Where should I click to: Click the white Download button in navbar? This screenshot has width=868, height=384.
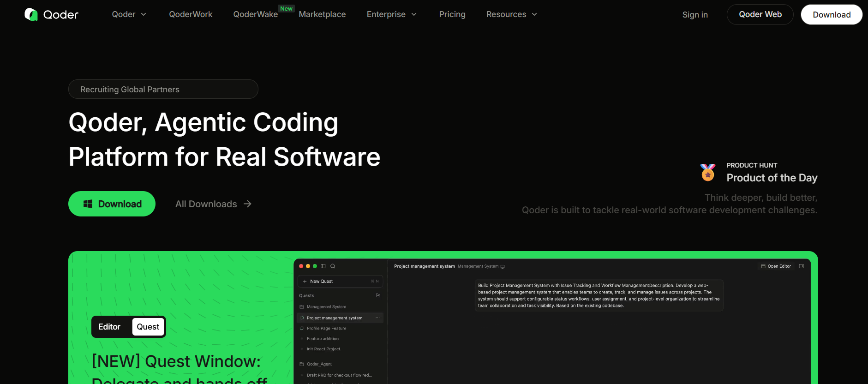click(832, 14)
